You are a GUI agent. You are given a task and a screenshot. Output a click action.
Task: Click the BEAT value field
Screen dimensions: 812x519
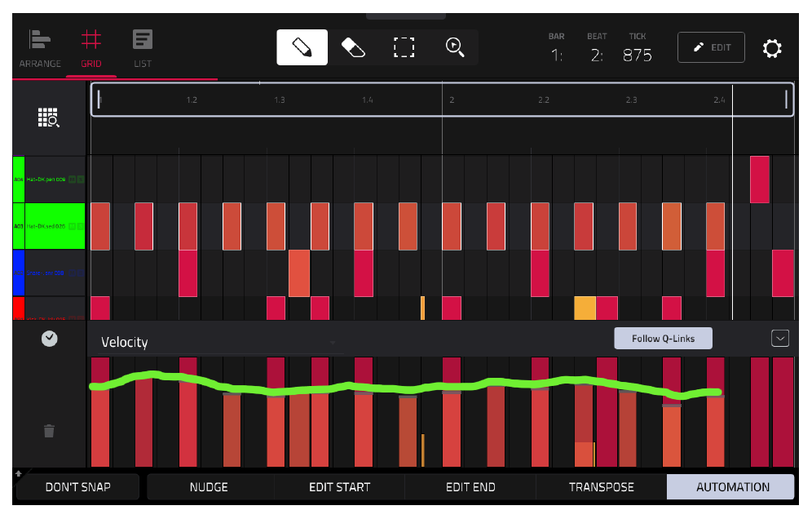[x=597, y=55]
